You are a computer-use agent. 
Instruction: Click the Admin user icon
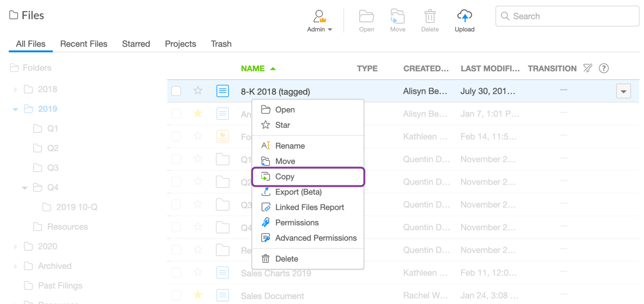[319, 16]
